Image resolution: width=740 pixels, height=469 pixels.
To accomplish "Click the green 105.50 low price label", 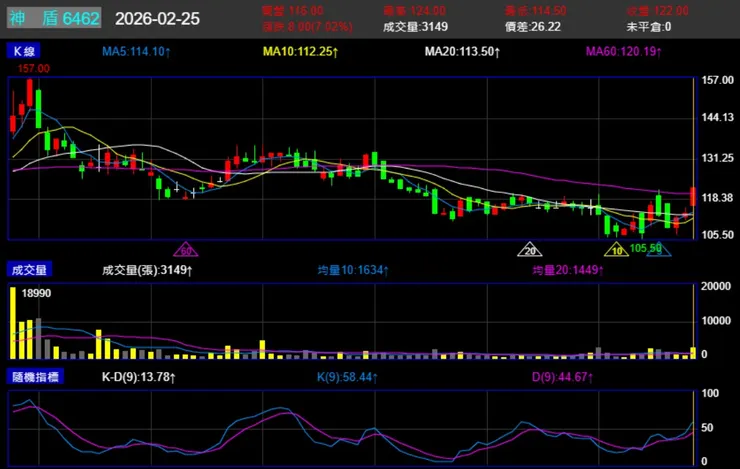I will (645, 248).
